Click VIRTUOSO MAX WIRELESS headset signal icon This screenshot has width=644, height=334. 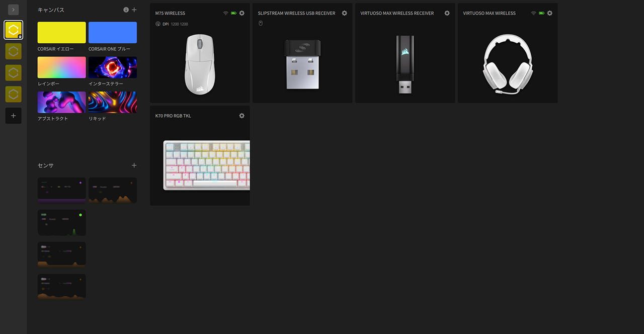click(x=534, y=13)
